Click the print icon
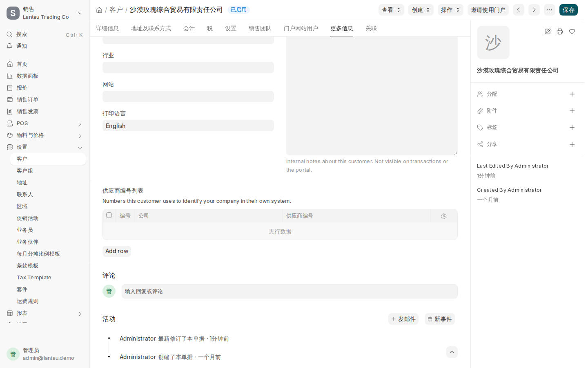588x368 pixels. pos(560,31)
